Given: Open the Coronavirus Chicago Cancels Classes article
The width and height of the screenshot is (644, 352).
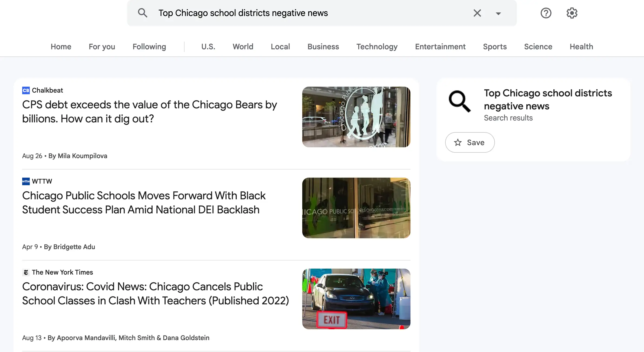Looking at the screenshot, I should click(155, 294).
